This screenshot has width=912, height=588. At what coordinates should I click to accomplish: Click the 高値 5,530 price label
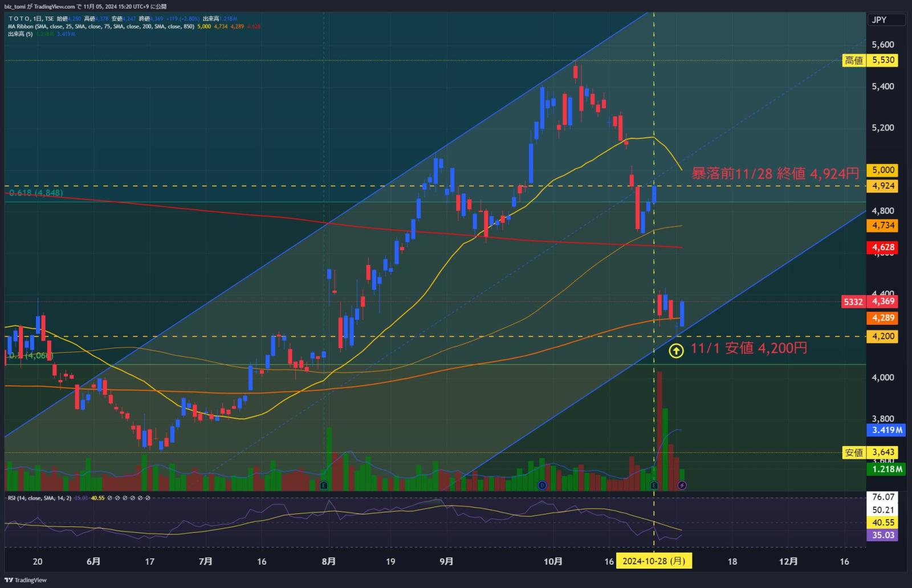tap(870, 60)
